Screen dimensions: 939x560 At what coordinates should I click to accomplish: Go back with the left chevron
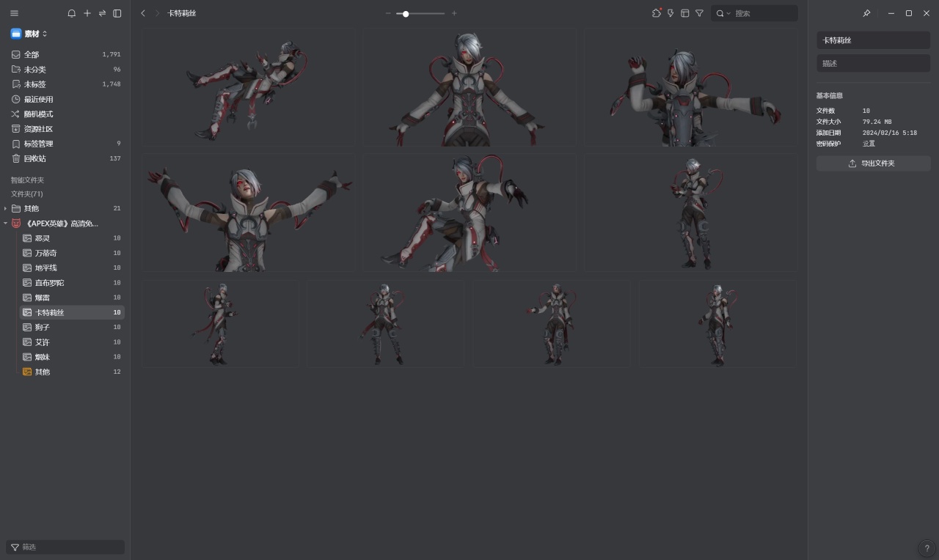tap(143, 13)
